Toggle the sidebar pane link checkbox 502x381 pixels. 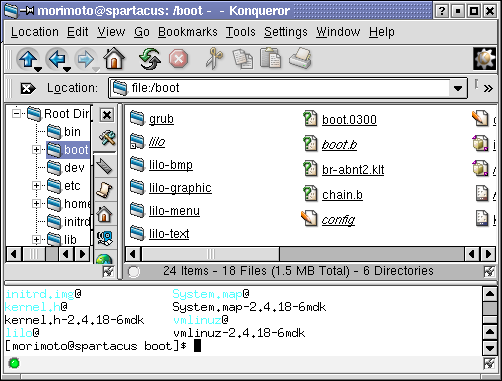pos(108,271)
